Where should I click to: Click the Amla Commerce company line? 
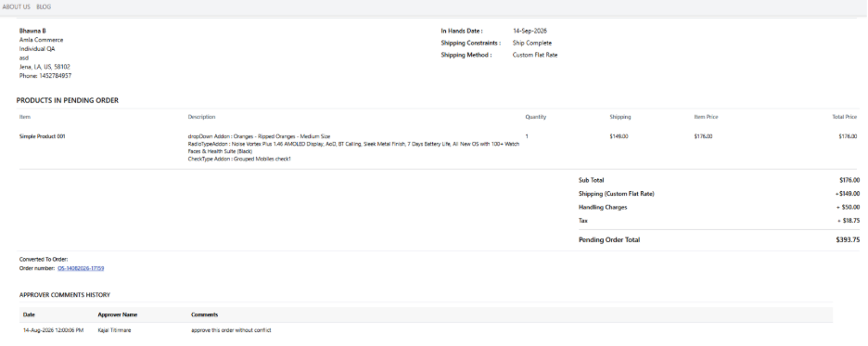(42, 40)
